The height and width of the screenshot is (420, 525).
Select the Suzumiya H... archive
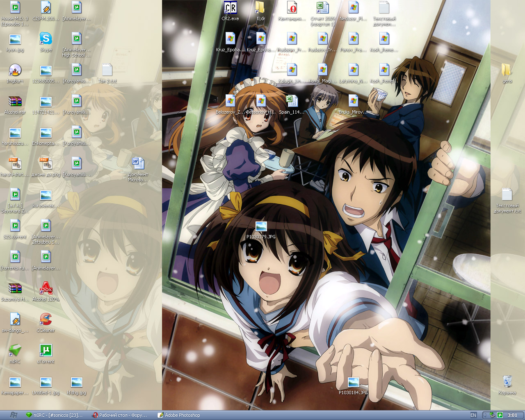click(15, 292)
